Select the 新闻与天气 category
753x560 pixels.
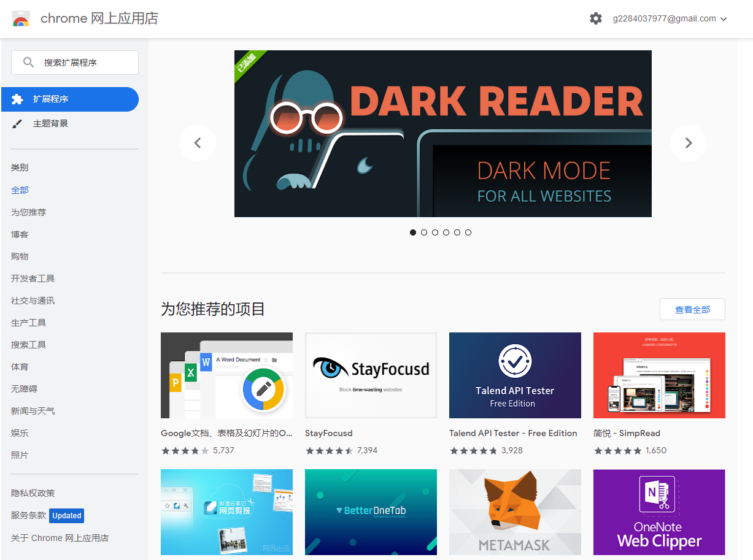tap(33, 411)
